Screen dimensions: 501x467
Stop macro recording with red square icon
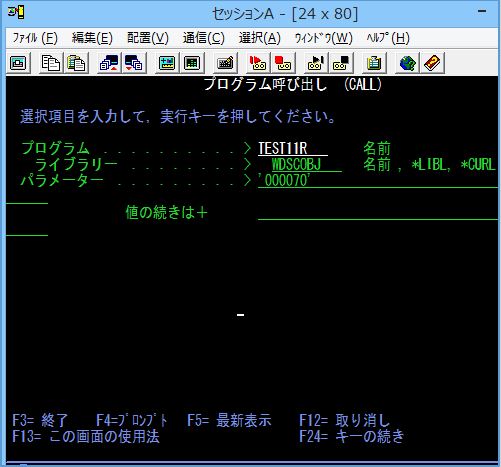pyautogui.click(x=283, y=63)
